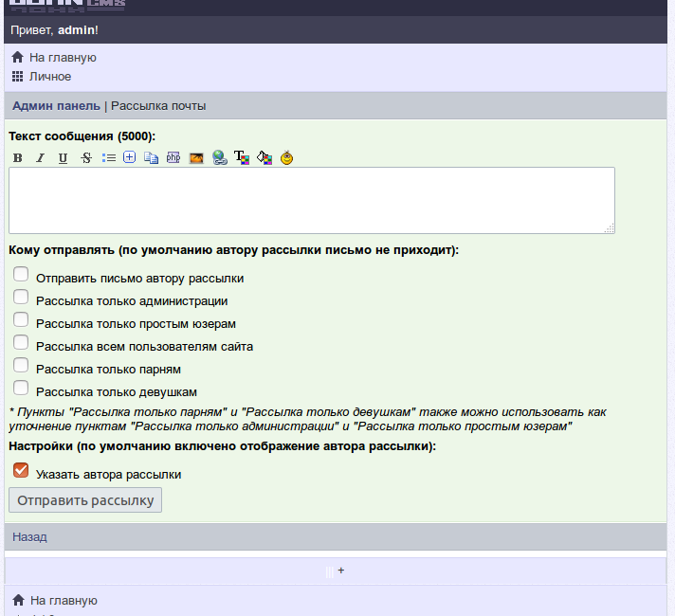This screenshot has height=616, width=675.
Task: Open 'Личное' menu at the top
Action: pyautogui.click(x=49, y=76)
